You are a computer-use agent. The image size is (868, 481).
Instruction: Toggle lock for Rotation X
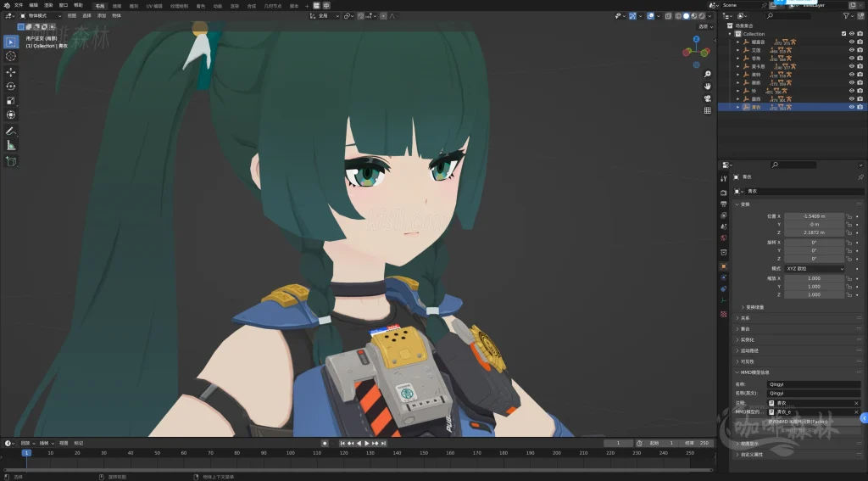[849, 243]
